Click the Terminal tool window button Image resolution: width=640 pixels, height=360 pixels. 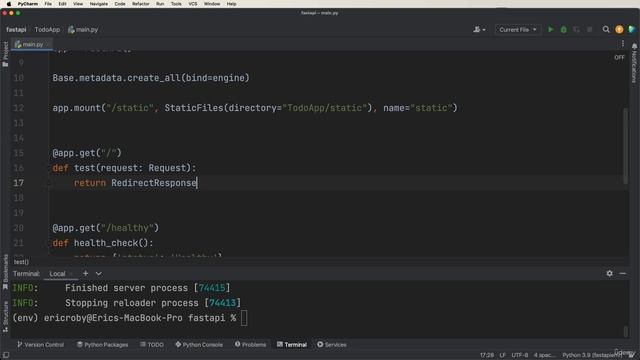[292, 344]
